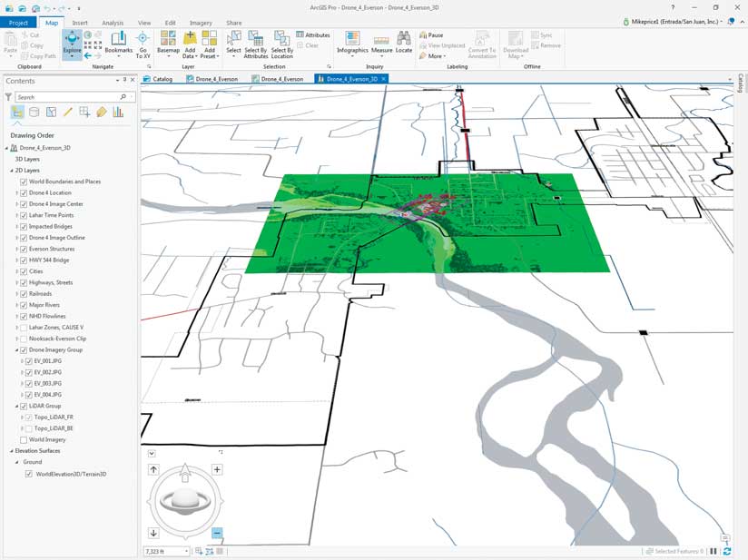Click the Attributes button
748x560 pixels.
(x=313, y=34)
